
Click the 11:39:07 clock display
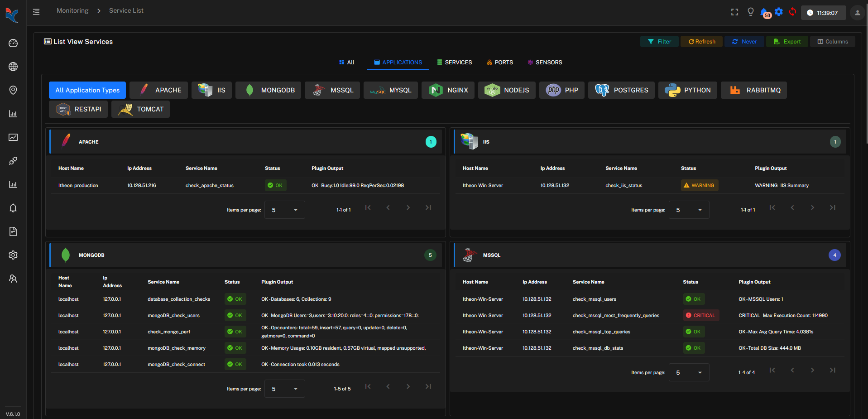824,13
